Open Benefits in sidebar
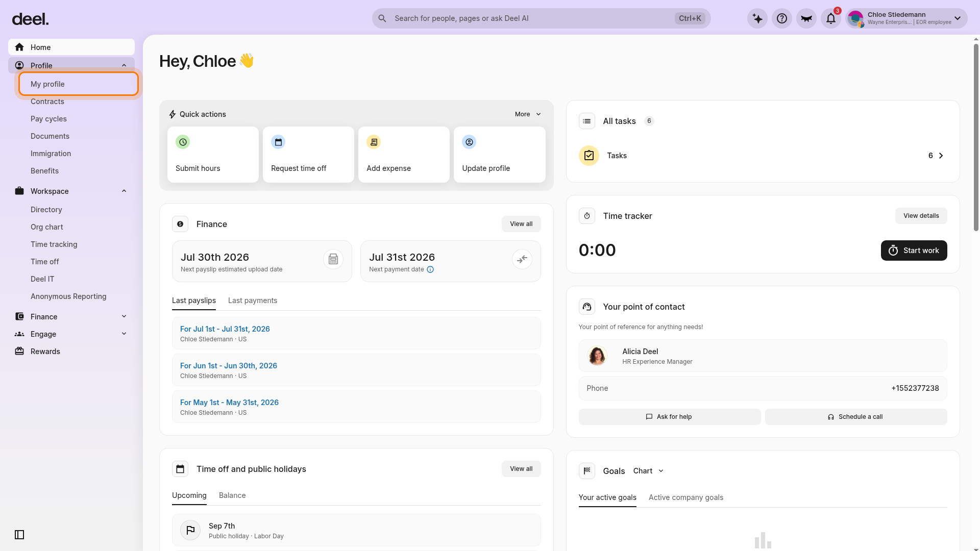 click(44, 171)
